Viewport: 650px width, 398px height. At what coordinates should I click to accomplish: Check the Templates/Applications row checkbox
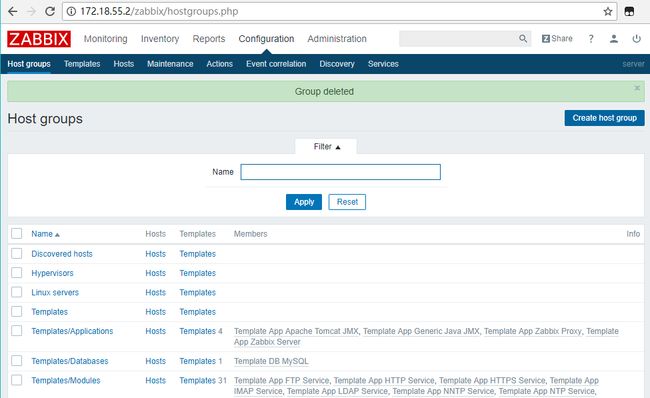click(17, 331)
